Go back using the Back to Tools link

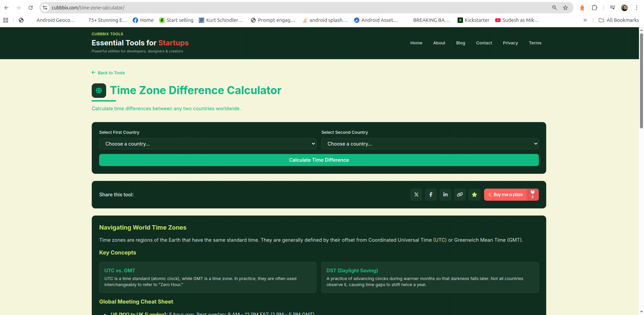108,73
